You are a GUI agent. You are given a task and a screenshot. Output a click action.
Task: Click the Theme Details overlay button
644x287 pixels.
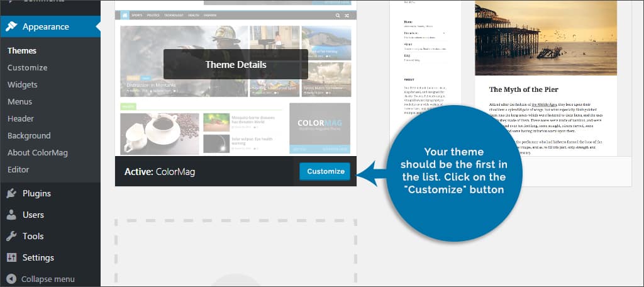[236, 65]
